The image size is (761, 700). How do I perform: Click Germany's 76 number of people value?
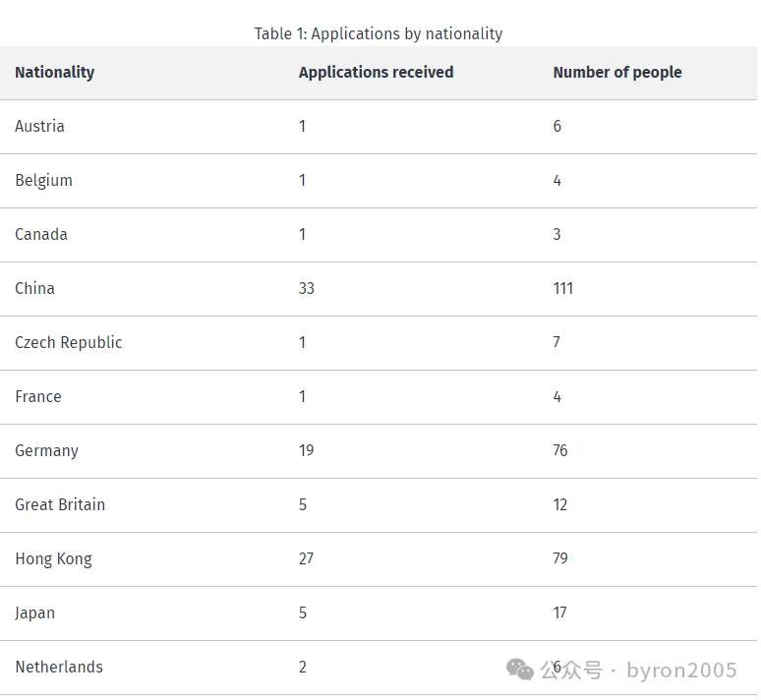(560, 450)
